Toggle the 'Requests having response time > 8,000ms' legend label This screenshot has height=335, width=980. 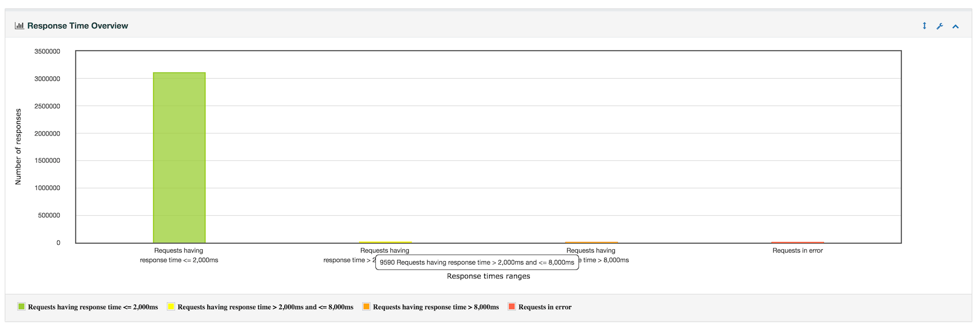click(436, 307)
